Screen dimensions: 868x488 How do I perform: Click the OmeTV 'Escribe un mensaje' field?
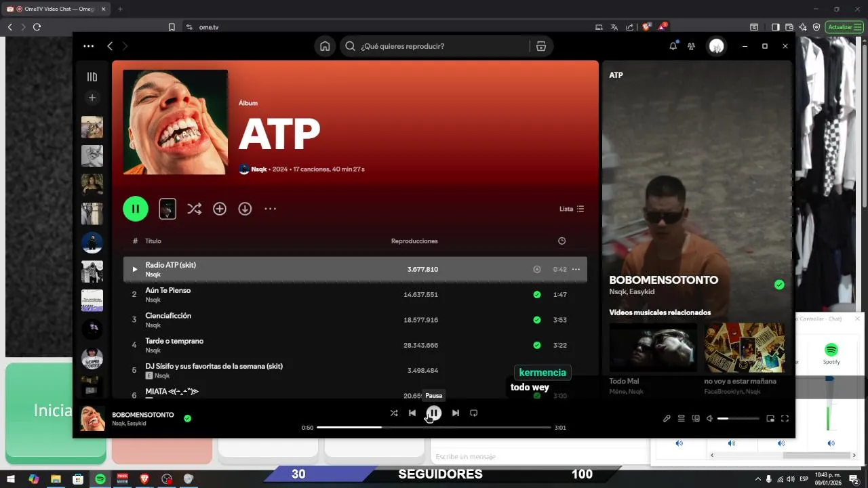tap(540, 456)
